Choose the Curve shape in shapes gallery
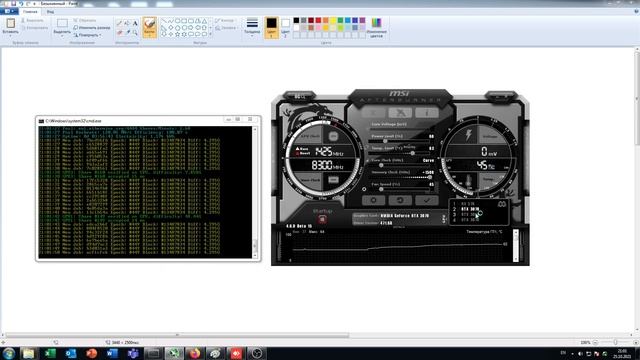Viewport: 640px width, 360px height. pos(171,21)
